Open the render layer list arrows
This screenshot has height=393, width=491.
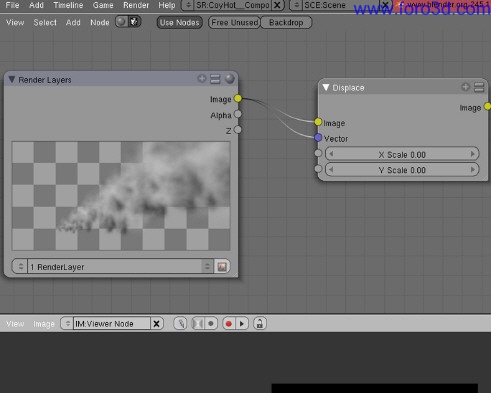(207, 266)
